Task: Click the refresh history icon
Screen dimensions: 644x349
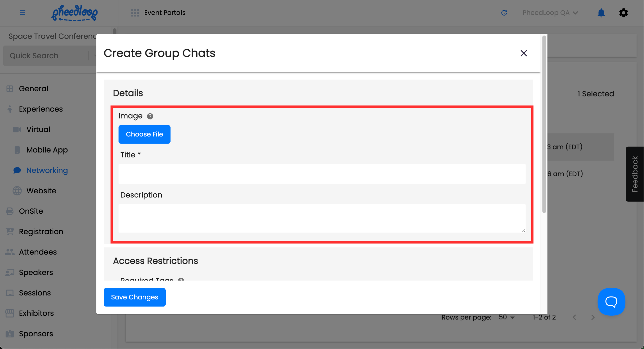Action: click(504, 13)
